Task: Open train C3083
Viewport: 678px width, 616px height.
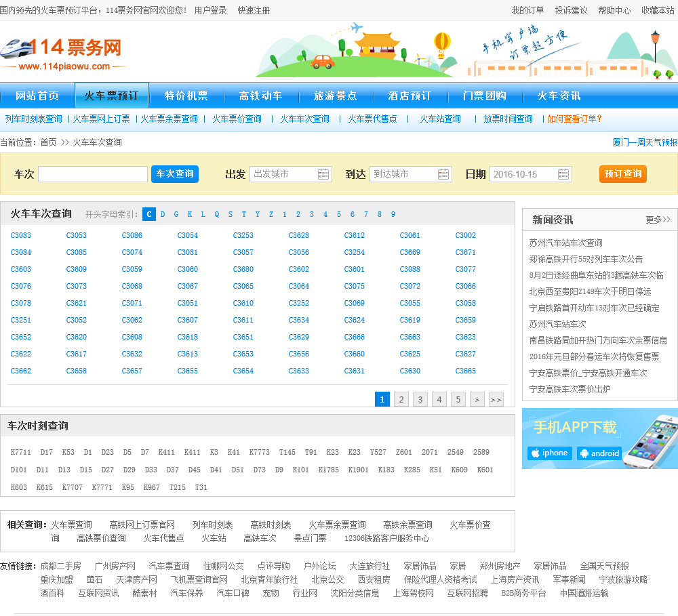Action: [21, 235]
